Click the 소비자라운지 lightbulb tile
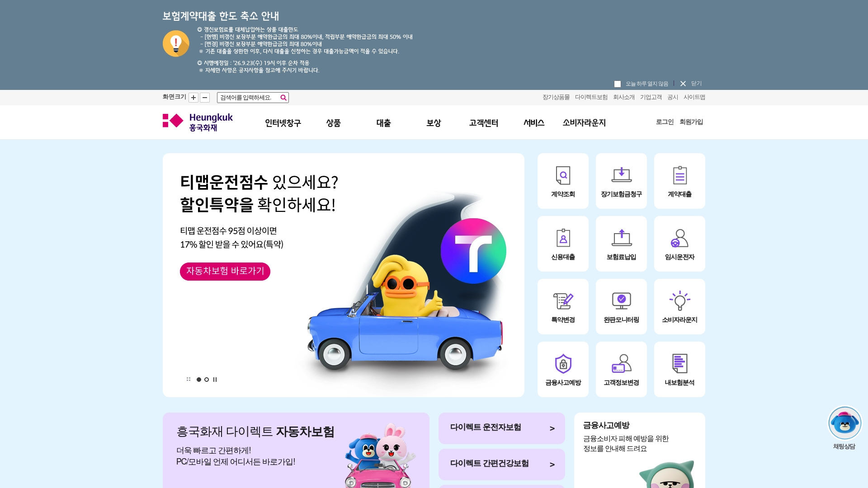Viewport: 868px width, 488px height. 679,306
